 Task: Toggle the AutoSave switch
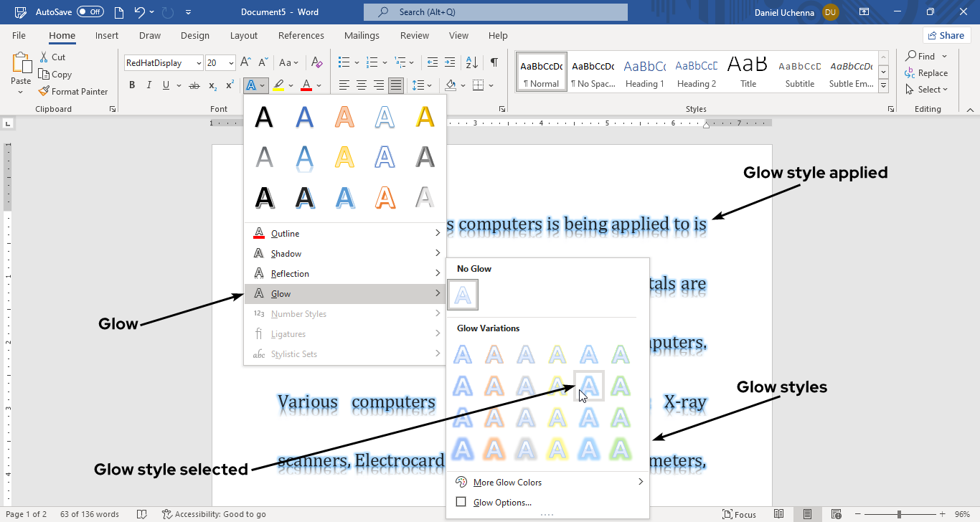pos(90,12)
